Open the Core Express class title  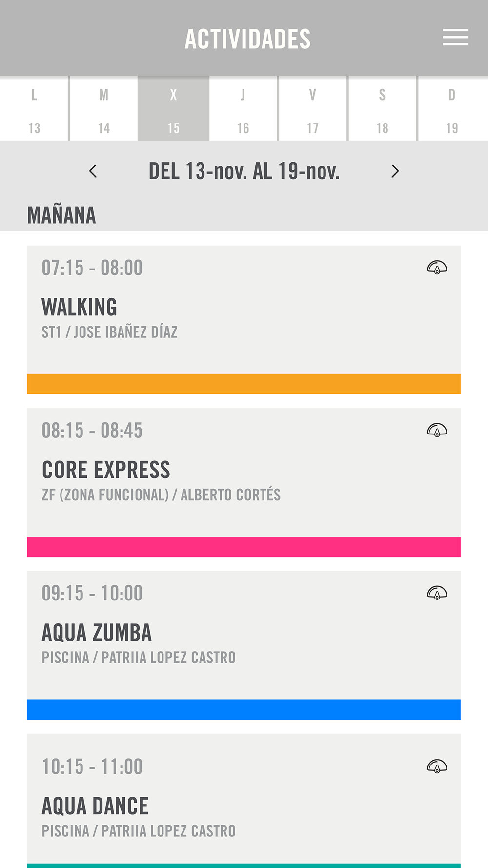106,470
